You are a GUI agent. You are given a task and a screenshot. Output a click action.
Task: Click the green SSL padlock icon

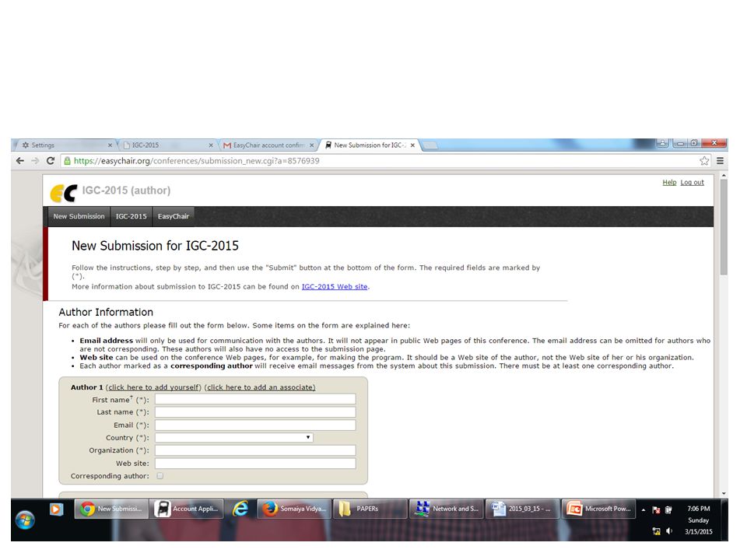click(x=67, y=161)
